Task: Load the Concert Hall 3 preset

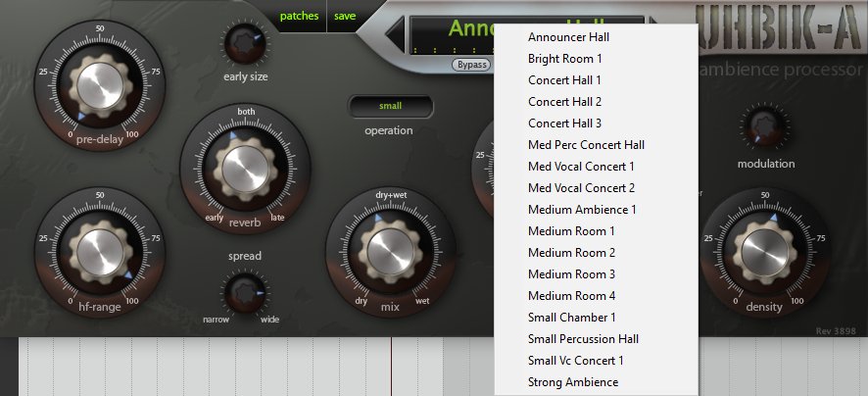Action: pyautogui.click(x=597, y=124)
